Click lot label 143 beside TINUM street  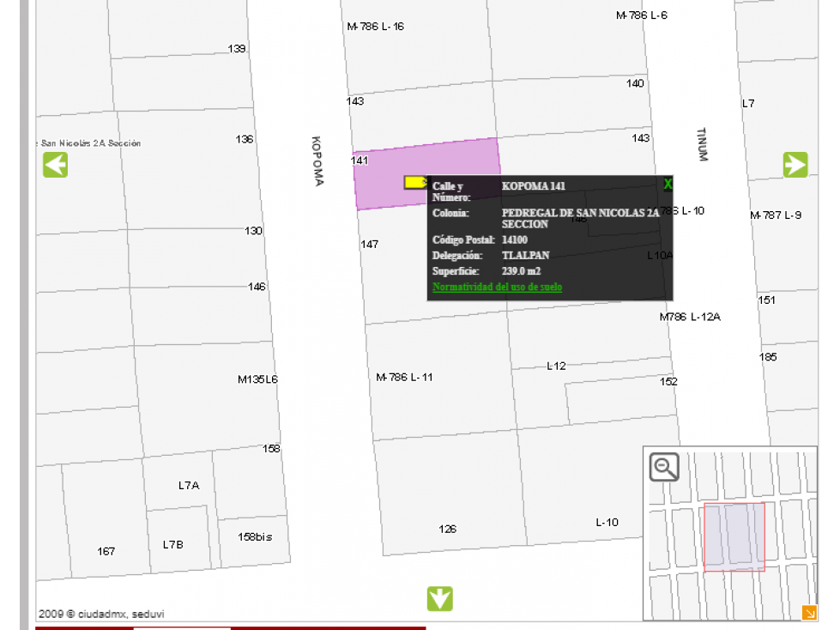coord(641,138)
